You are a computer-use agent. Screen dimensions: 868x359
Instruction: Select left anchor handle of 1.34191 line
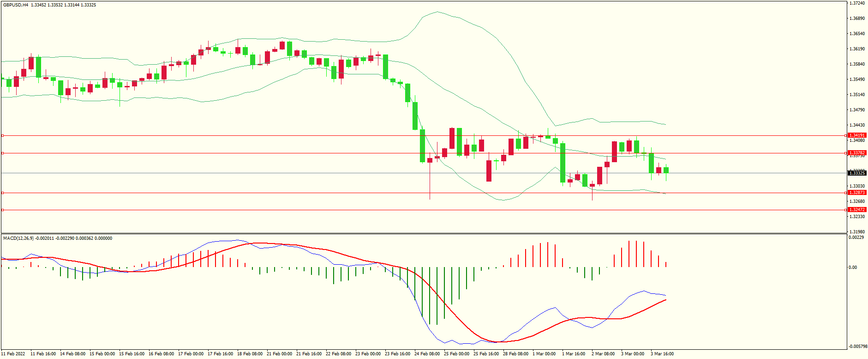(2, 135)
